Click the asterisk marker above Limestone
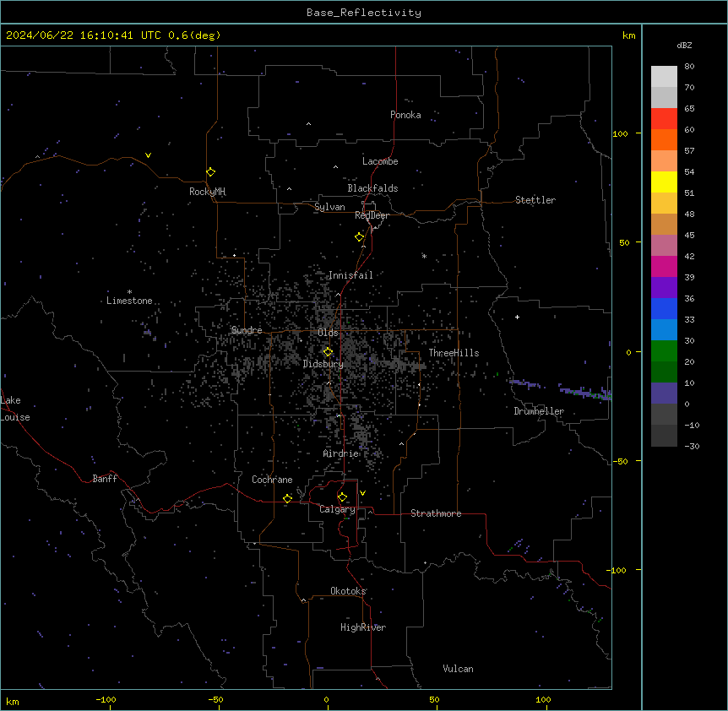Screen dimensions: 728x711 point(129,291)
